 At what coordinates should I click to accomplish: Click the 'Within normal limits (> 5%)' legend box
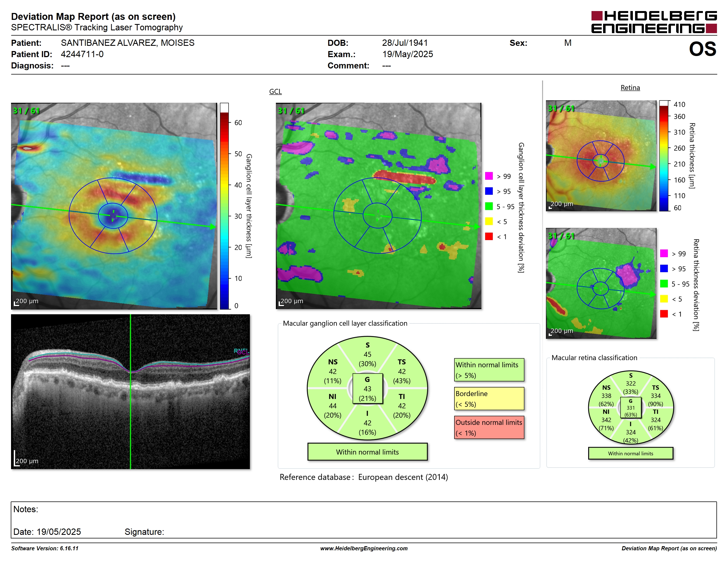point(489,370)
